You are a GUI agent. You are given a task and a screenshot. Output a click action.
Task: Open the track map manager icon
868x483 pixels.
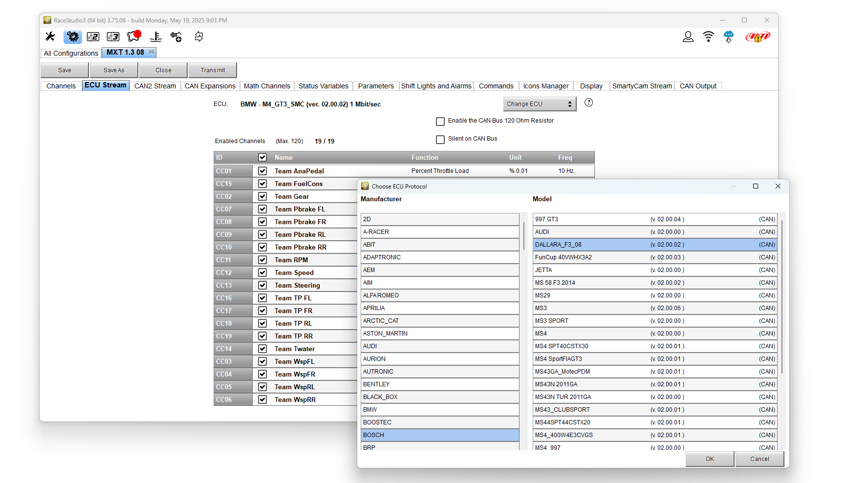coord(134,36)
